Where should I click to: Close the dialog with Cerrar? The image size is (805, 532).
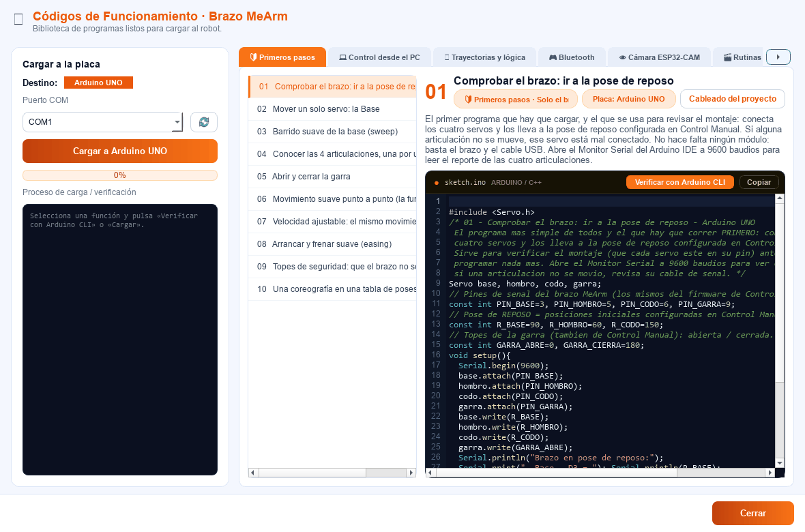(x=752, y=513)
